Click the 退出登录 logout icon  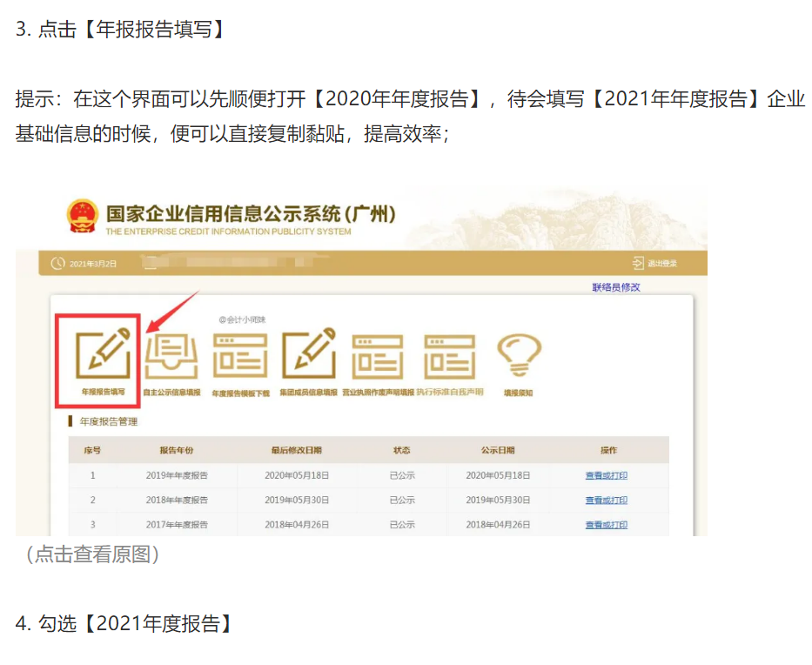(x=638, y=263)
